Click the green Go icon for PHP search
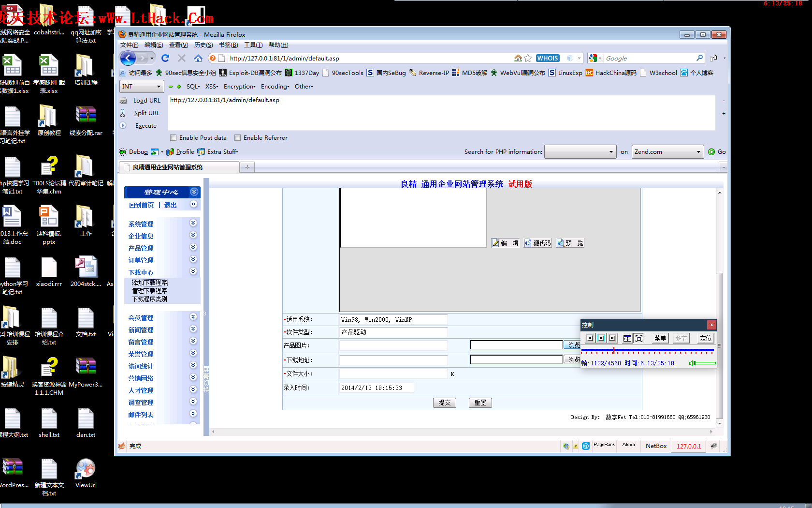The image size is (812, 508). coord(711,152)
